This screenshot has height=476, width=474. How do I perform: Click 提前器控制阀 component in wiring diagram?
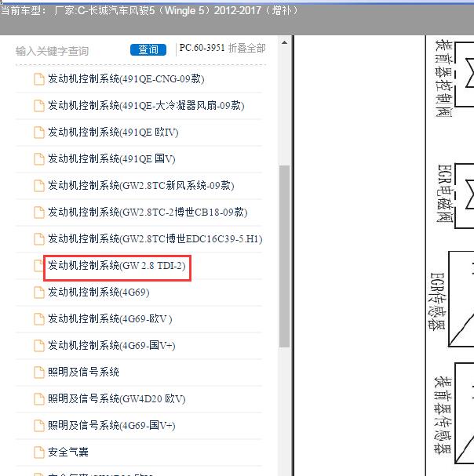444,78
